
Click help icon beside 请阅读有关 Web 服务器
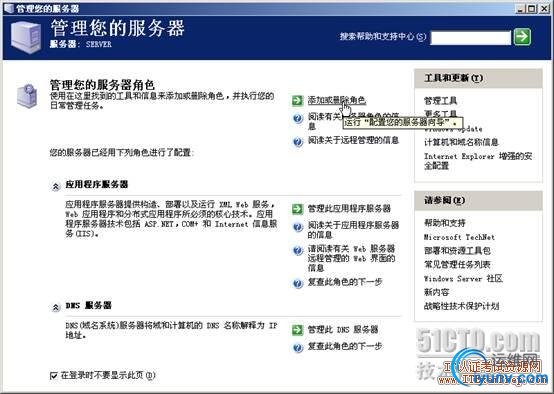click(298, 251)
